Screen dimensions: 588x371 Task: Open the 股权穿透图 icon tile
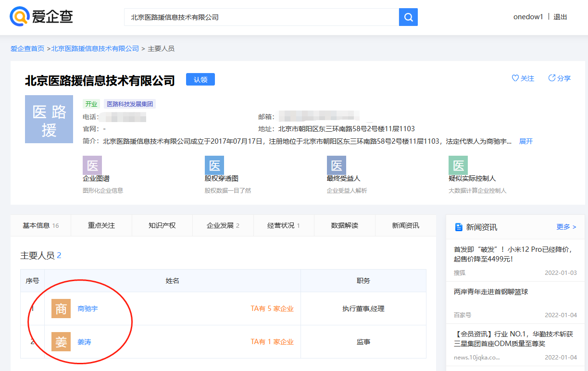coord(214,165)
